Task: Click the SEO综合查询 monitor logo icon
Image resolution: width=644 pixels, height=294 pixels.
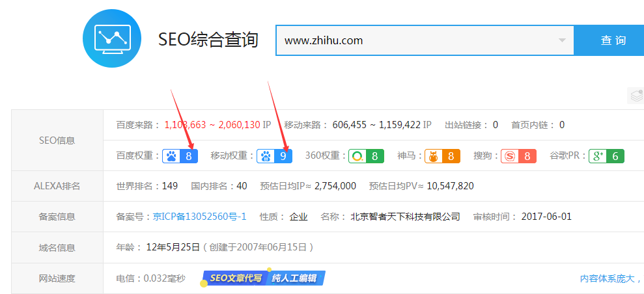Action: 112,38
